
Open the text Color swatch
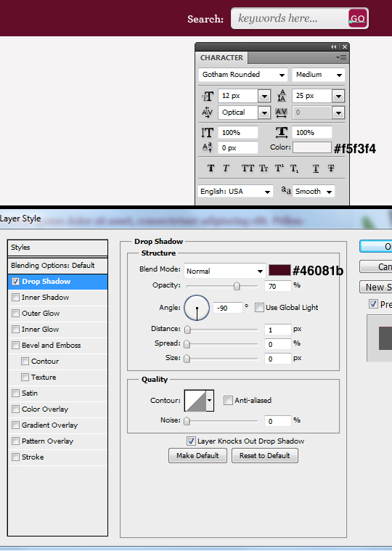coord(312,147)
